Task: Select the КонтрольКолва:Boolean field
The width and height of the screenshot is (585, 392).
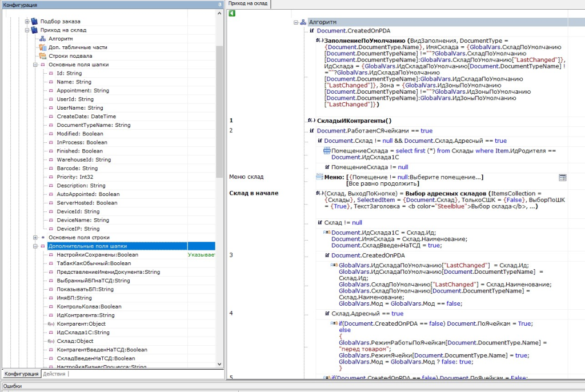Action: (89, 306)
